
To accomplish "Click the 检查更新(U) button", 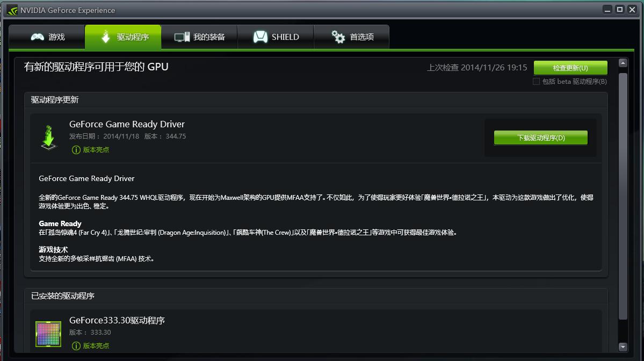I will pos(570,68).
